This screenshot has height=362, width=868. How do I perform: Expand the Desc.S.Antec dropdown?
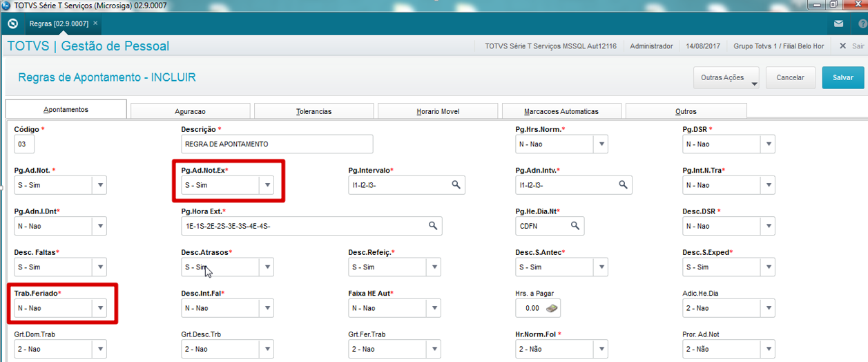point(602,267)
